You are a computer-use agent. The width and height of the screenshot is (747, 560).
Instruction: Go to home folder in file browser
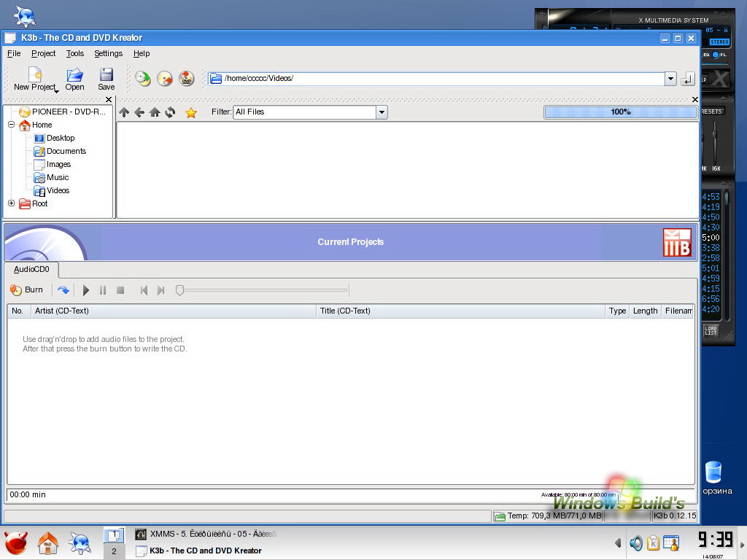click(155, 112)
